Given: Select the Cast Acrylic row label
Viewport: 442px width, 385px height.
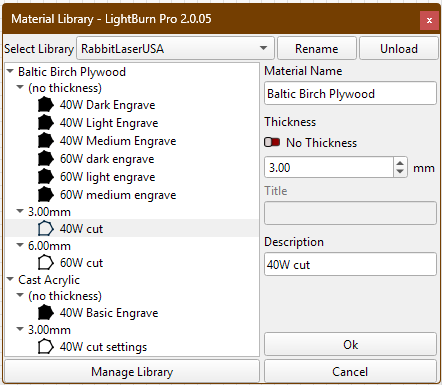Looking at the screenshot, I should [x=49, y=280].
